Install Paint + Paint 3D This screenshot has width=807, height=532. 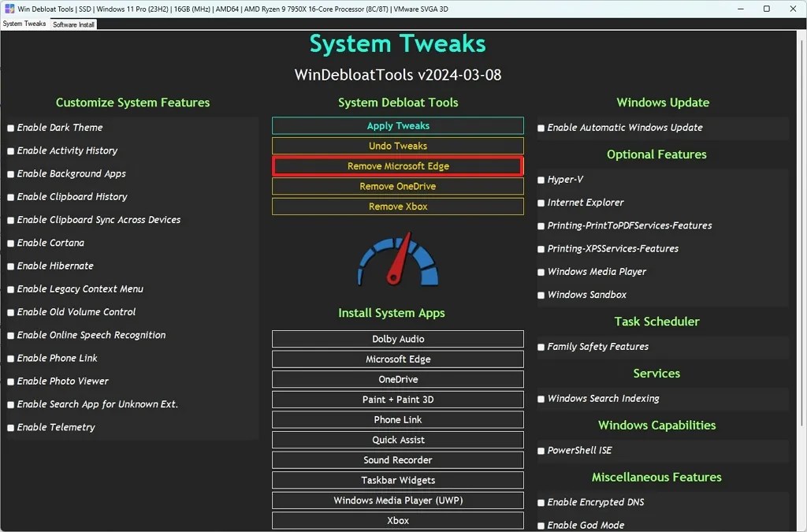tap(398, 400)
